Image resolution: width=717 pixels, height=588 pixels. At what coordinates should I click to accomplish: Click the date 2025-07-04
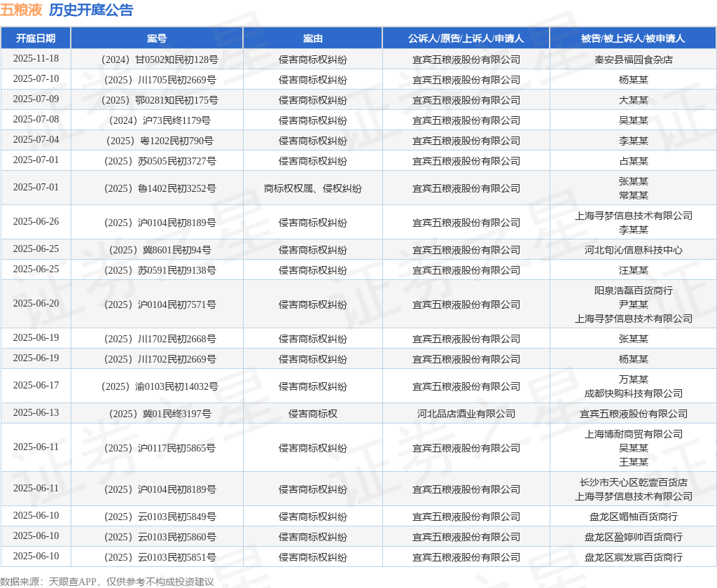36,140
